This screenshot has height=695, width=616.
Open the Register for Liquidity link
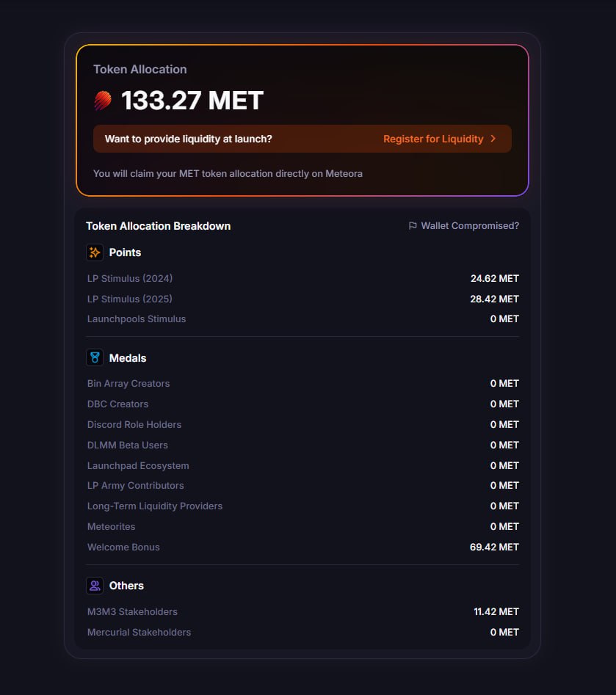click(x=433, y=139)
